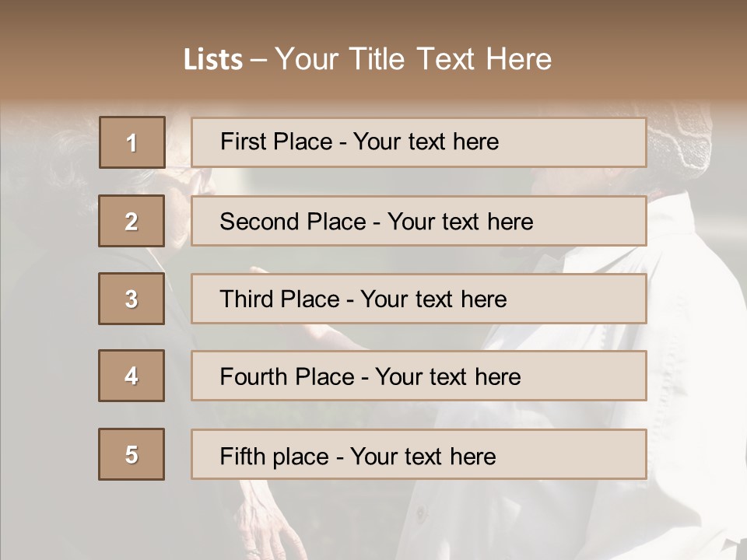This screenshot has height=560, width=747.
Task: Click the words 'First Place'
Action: point(276,142)
